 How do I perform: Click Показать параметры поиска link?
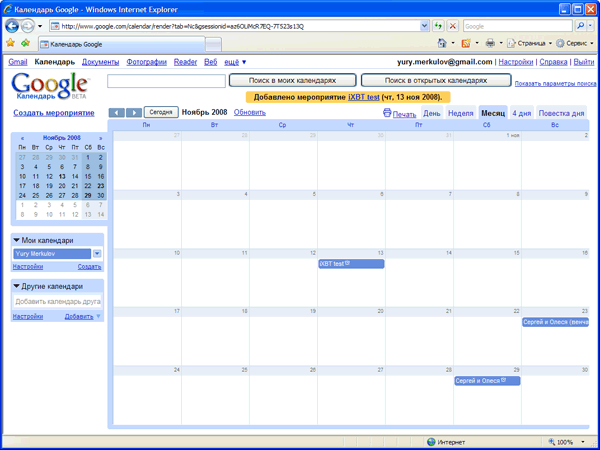pyautogui.click(x=555, y=83)
